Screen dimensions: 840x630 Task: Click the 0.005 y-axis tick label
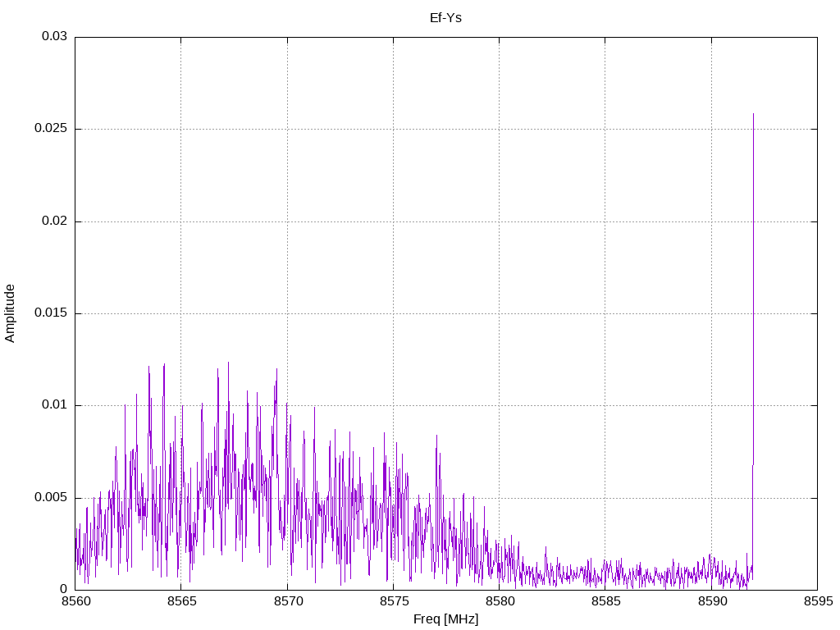(x=51, y=498)
